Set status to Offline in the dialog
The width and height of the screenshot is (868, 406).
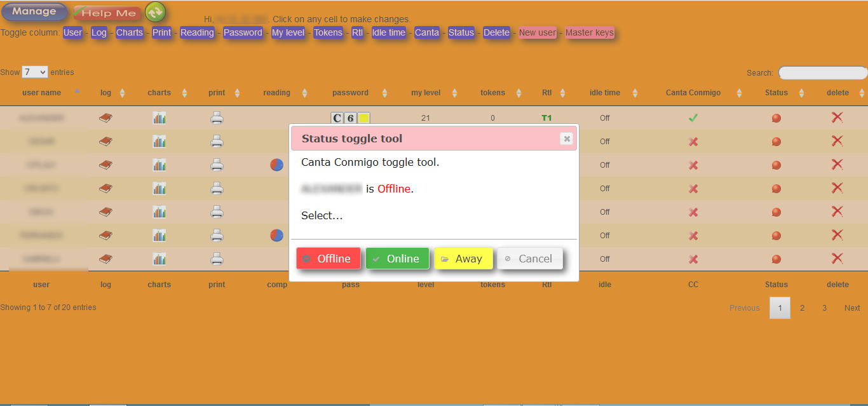click(x=328, y=259)
